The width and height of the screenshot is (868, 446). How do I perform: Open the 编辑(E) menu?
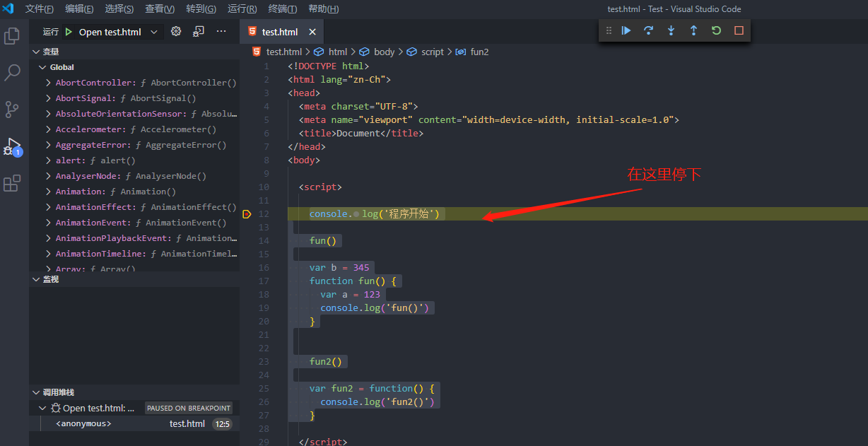(x=79, y=9)
